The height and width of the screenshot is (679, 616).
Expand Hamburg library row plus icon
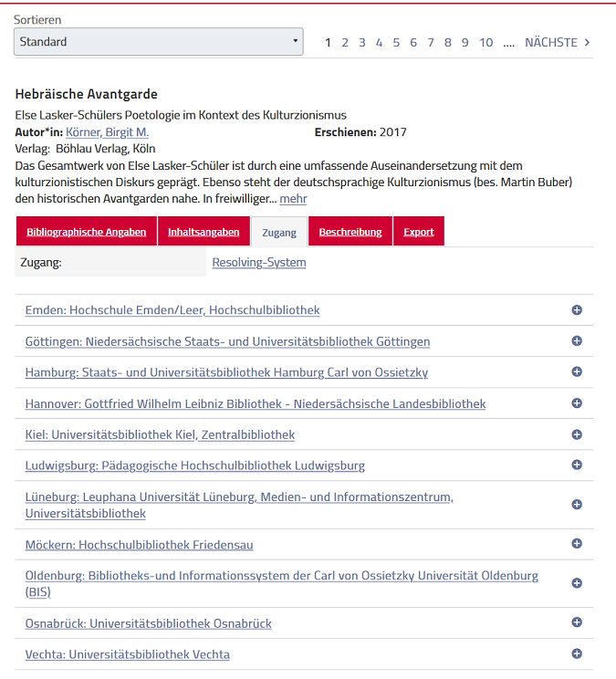(577, 372)
